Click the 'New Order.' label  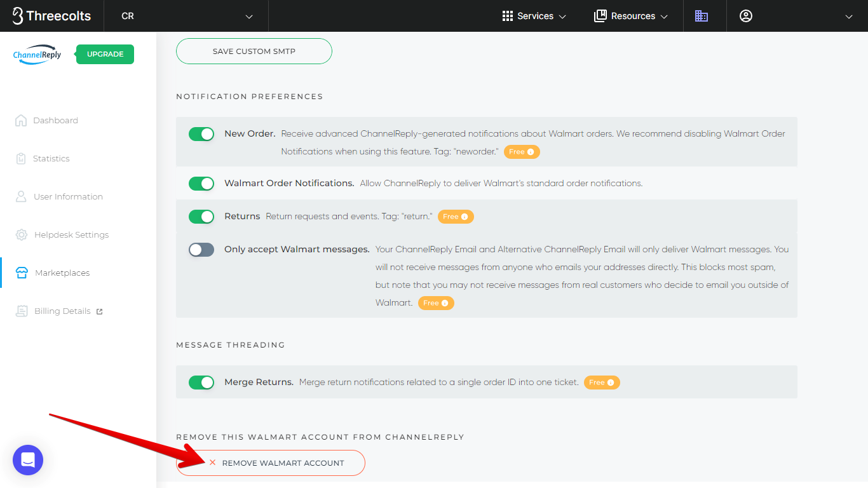click(250, 134)
